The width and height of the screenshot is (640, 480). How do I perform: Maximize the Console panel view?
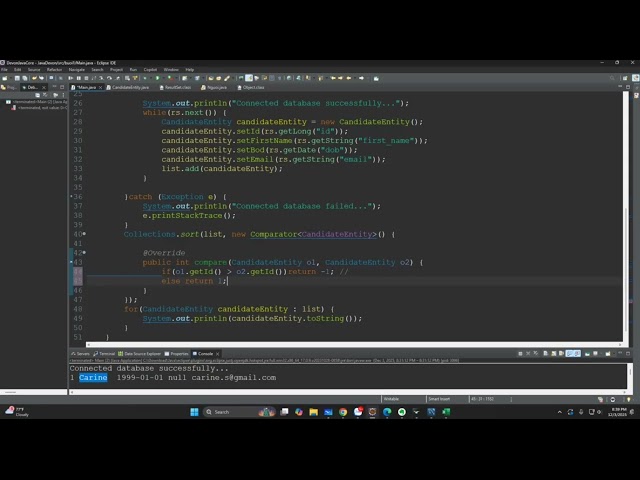628,353
